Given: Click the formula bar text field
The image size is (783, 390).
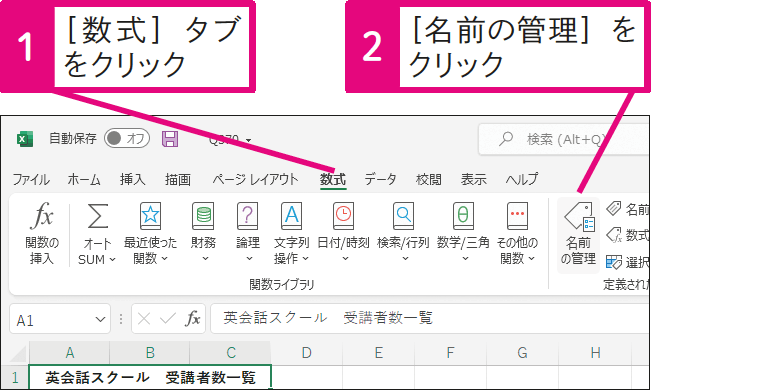Looking at the screenshot, I should coord(429,319).
